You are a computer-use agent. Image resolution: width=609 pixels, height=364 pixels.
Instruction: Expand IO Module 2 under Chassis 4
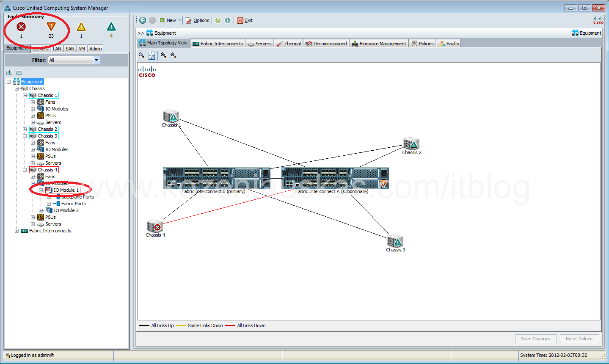point(41,210)
